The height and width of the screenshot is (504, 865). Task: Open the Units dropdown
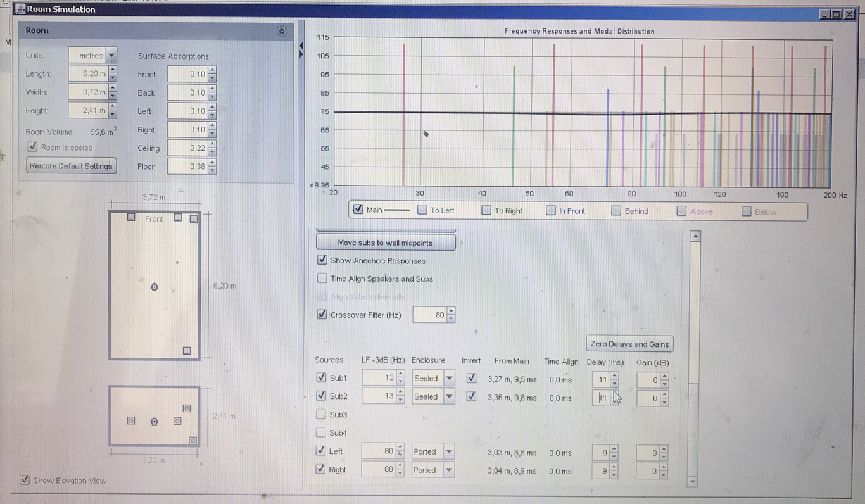(111, 56)
